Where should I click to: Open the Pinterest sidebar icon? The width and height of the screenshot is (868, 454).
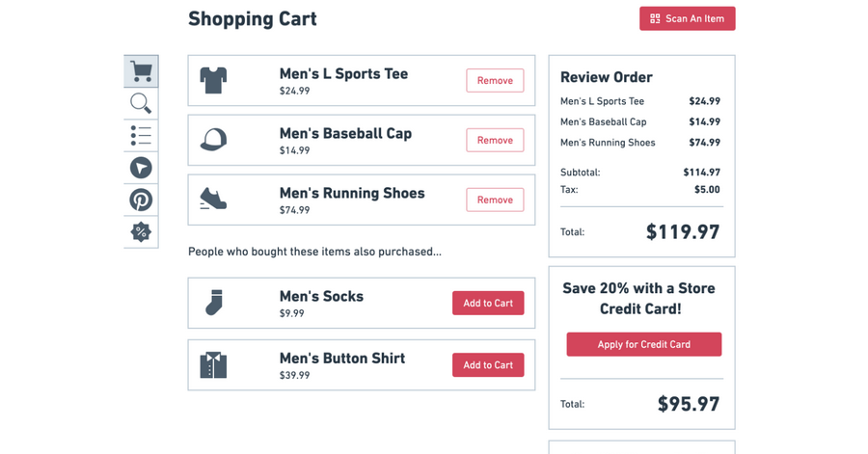(141, 200)
